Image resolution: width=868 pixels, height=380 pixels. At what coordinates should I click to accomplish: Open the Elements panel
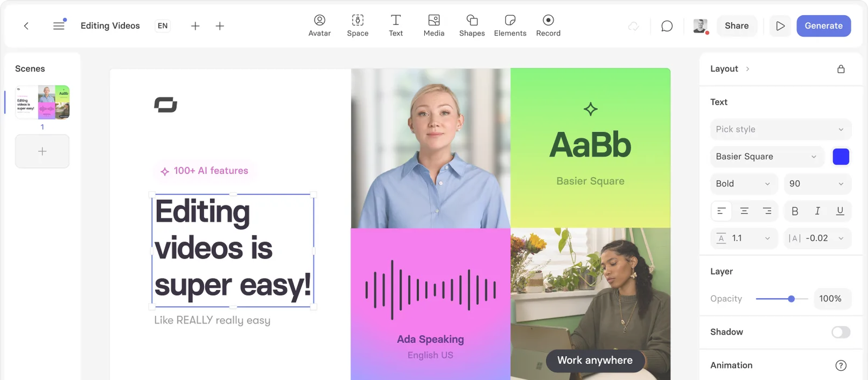click(x=510, y=25)
